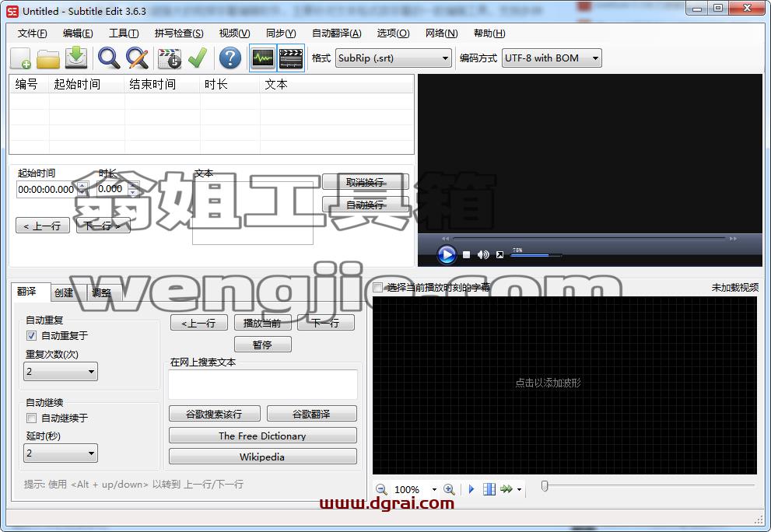Open the waveform 100% zoom dropdown
Screen dimensions: 771x532
pyautogui.click(x=434, y=490)
